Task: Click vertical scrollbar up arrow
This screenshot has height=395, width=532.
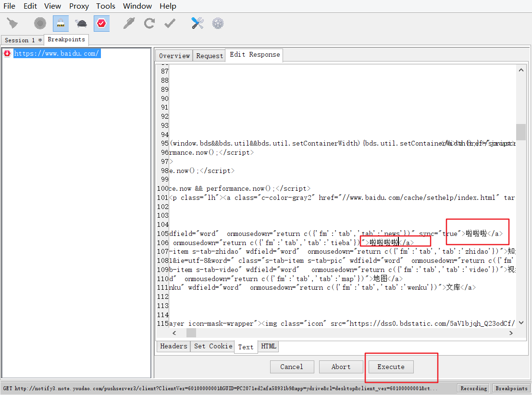Action: click(521, 70)
